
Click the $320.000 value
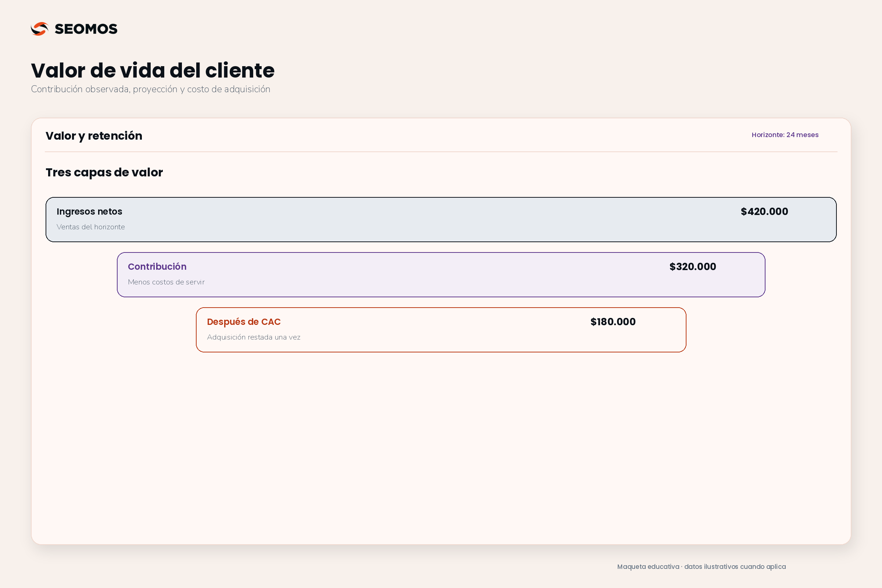pyautogui.click(x=693, y=267)
